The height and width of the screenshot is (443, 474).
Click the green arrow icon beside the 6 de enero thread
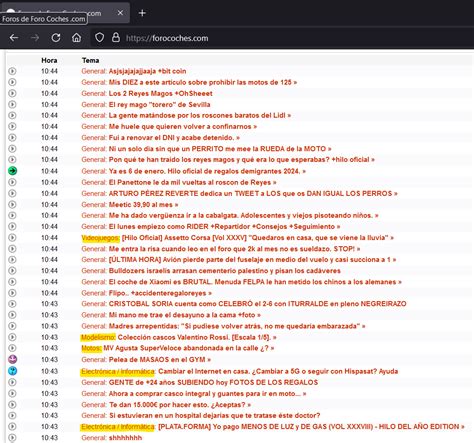tap(12, 171)
